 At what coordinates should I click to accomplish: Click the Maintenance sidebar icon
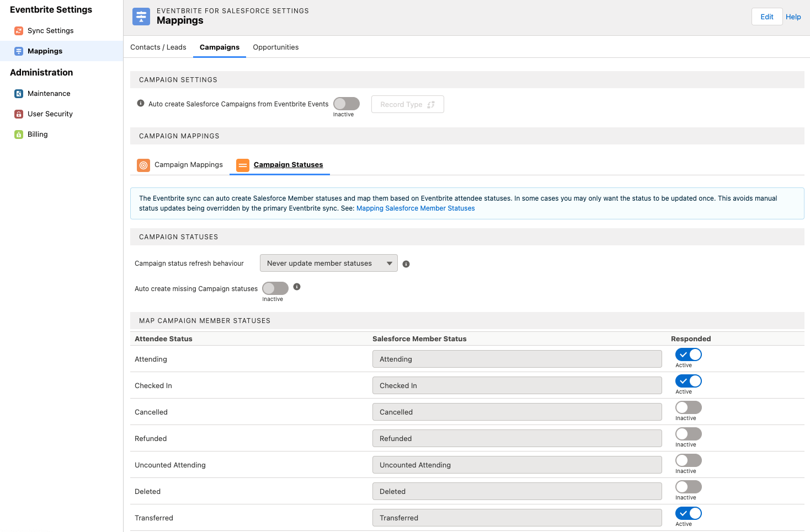point(19,94)
